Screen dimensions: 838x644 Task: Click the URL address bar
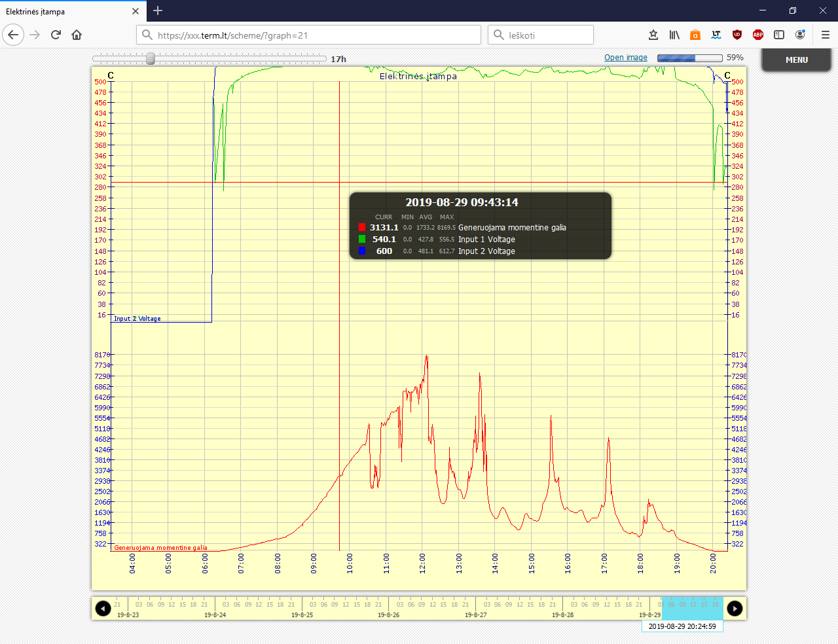314,35
